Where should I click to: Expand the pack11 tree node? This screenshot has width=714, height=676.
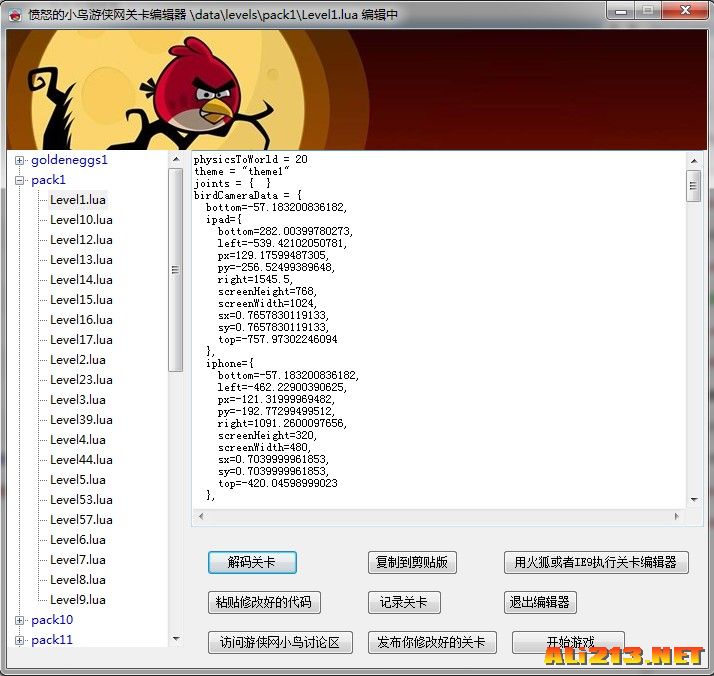click(x=19, y=640)
